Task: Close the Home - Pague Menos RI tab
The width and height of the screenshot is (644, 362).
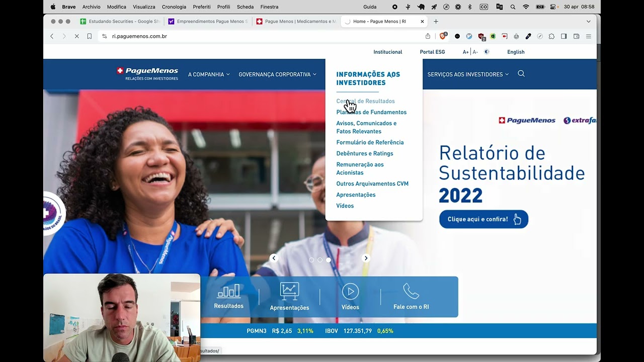Action: point(422,22)
